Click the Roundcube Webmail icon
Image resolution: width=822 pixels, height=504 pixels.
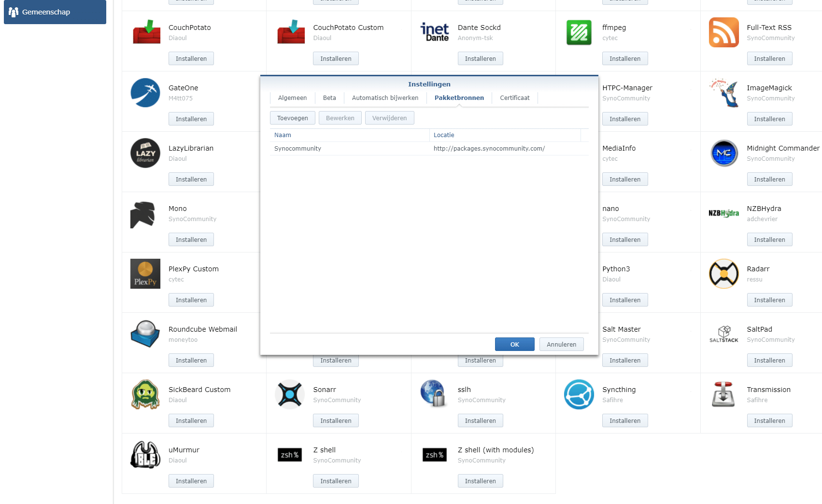tap(145, 334)
